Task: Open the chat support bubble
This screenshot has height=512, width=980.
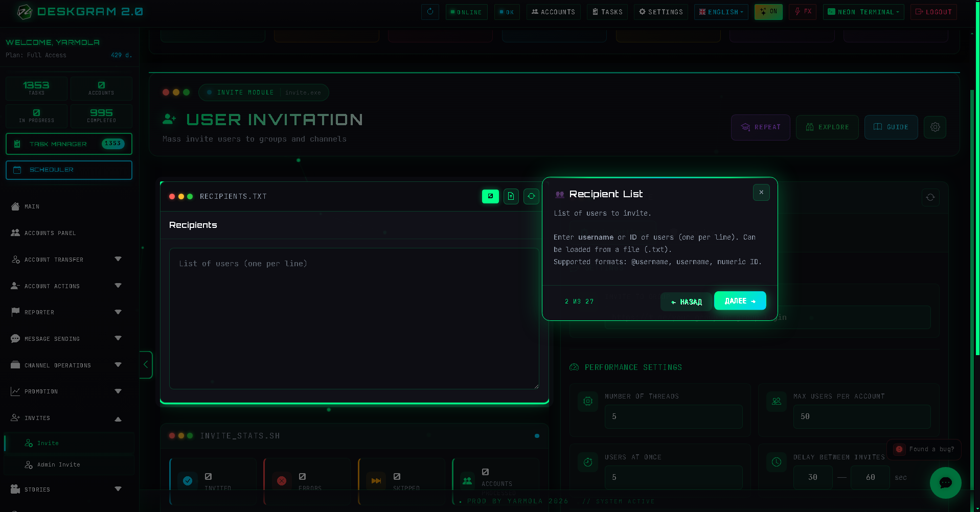Action: point(946,483)
